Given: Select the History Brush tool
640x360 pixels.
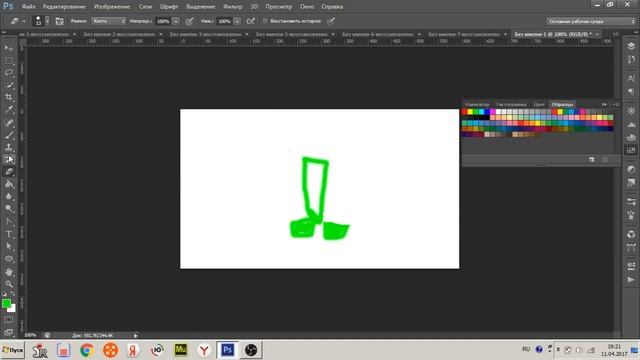Looking at the screenshot, I should 9,159.
